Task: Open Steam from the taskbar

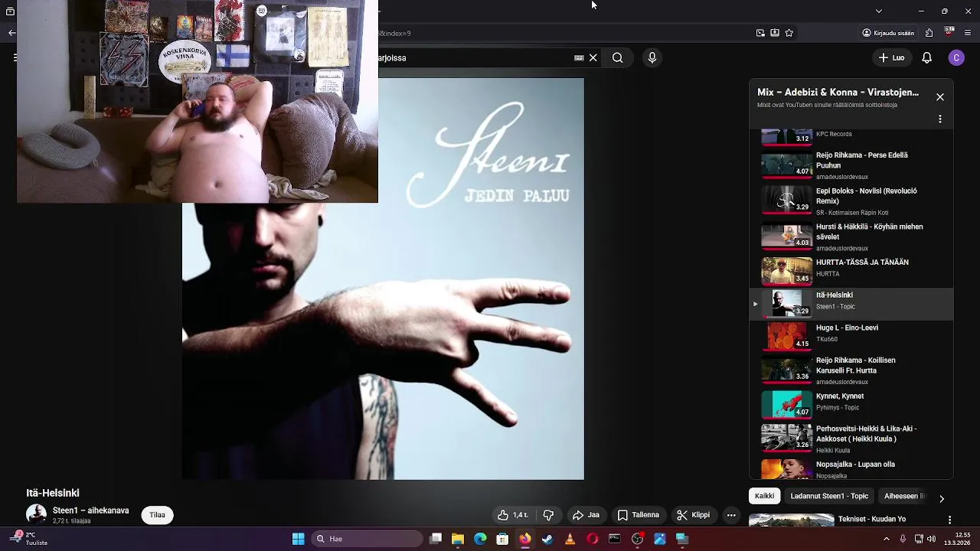Action: click(547, 539)
